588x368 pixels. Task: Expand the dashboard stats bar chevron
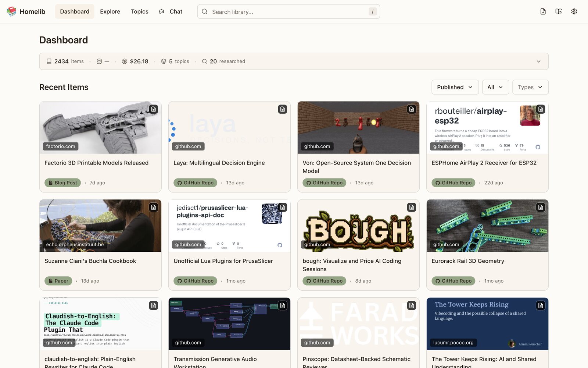coord(538,61)
